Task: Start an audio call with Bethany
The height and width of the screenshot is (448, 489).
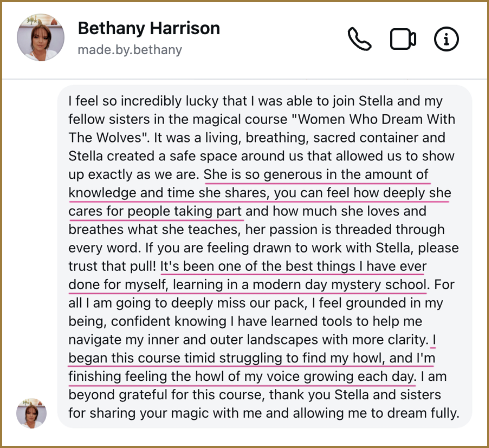Action: coord(359,39)
